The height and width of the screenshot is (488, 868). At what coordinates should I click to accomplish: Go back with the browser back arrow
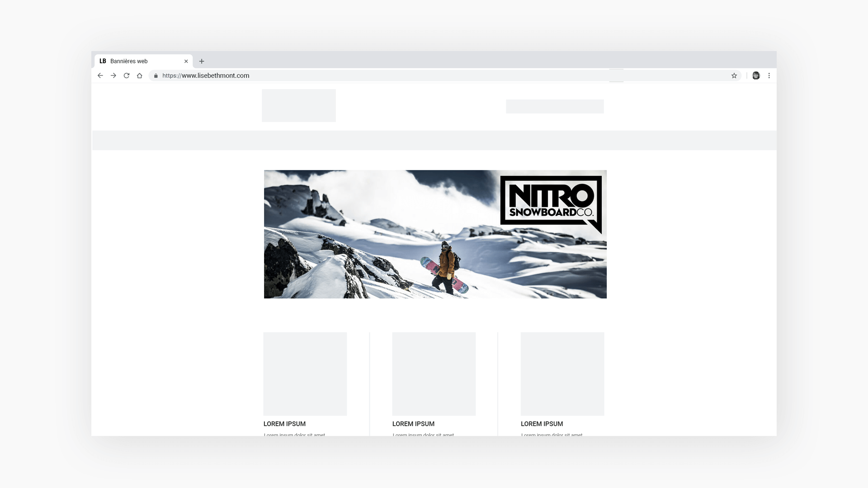click(x=100, y=75)
